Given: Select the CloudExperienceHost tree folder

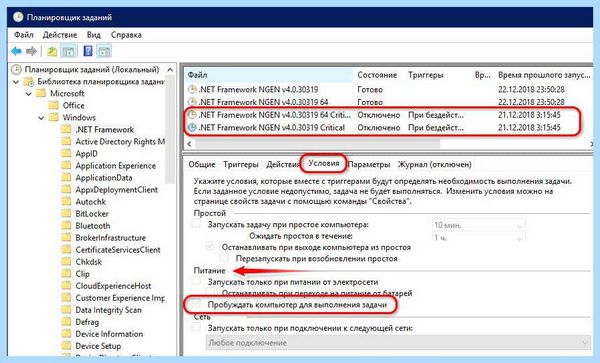Looking at the screenshot, I should (113, 286).
